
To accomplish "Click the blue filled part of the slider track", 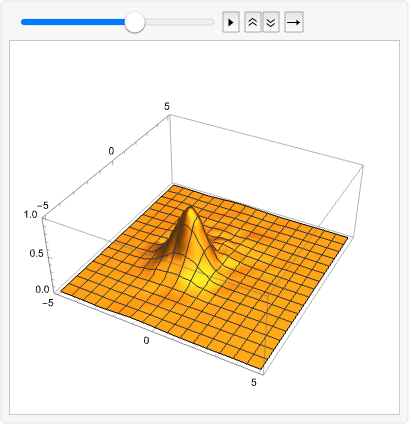I will 73,22.
